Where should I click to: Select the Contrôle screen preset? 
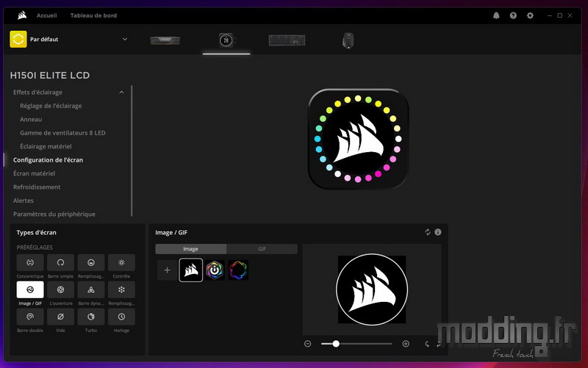coord(121,263)
